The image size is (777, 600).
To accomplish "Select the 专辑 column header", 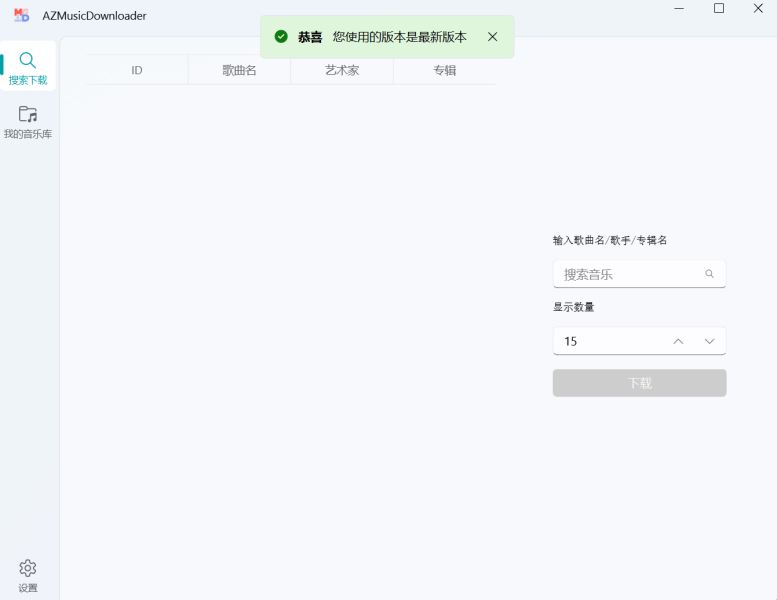I will pos(444,70).
